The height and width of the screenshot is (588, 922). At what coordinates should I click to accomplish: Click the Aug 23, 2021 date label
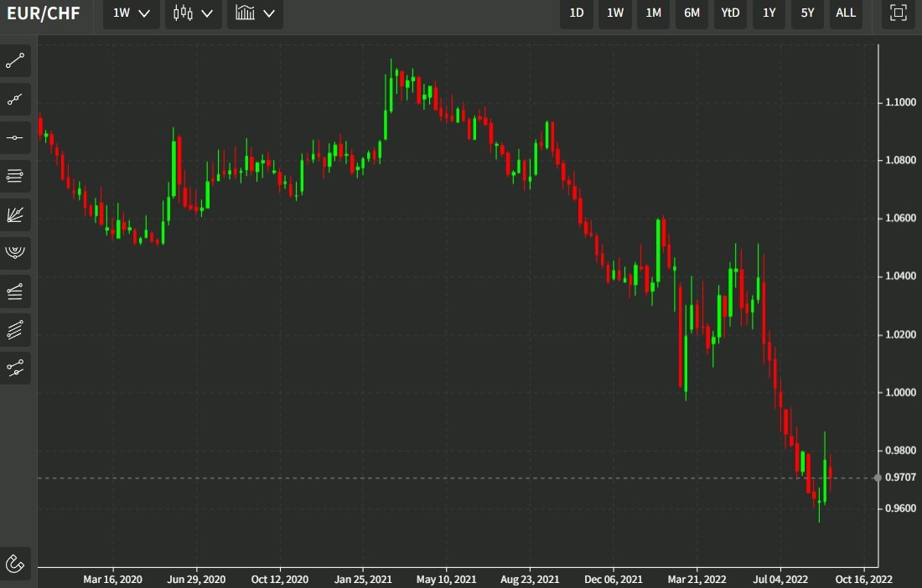pos(530,579)
